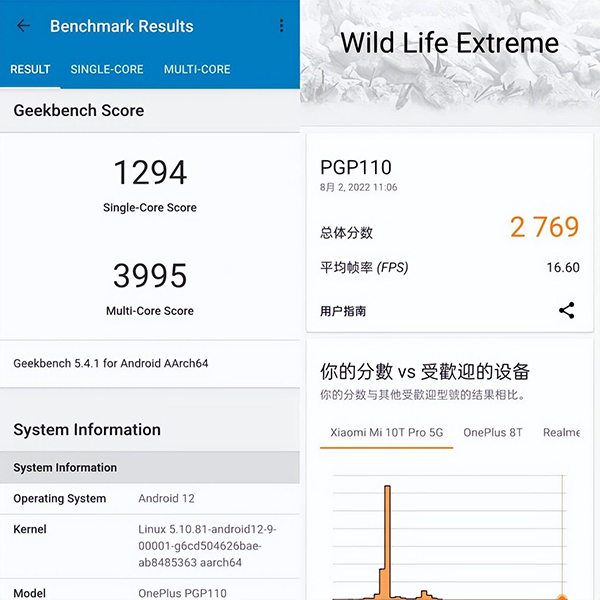Tap the PGP110 device name heading

coord(356,167)
